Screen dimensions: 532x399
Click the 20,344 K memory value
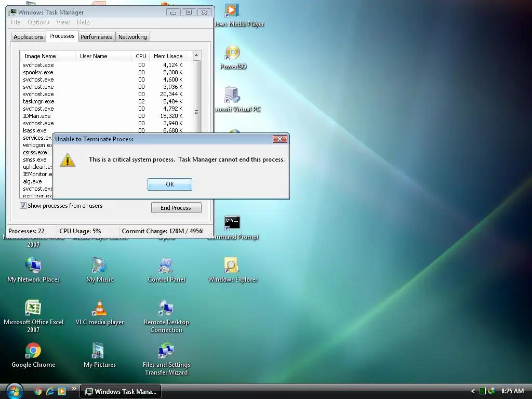click(171, 95)
